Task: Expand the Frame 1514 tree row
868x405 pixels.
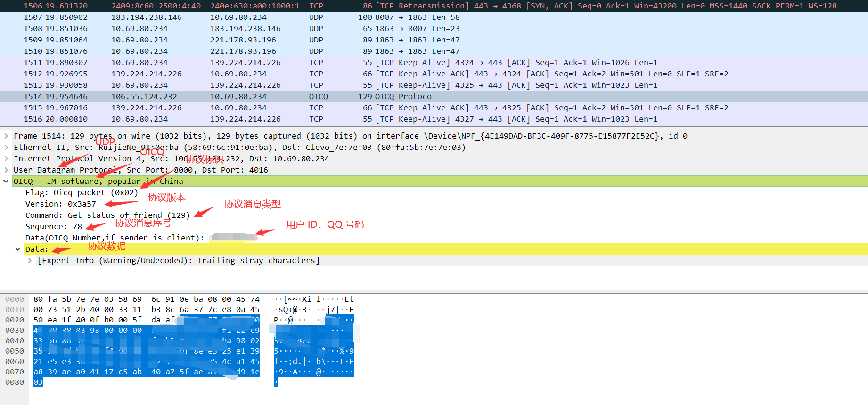Action: pyautogui.click(x=6, y=136)
